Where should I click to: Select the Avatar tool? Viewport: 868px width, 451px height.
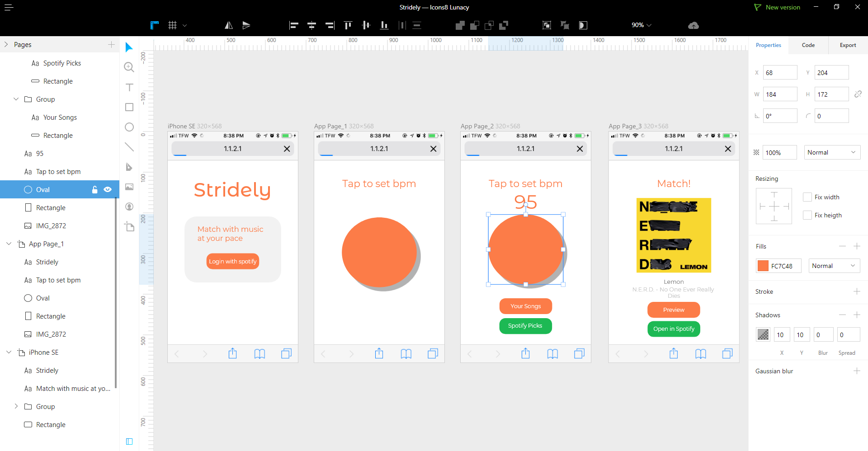[x=129, y=207]
